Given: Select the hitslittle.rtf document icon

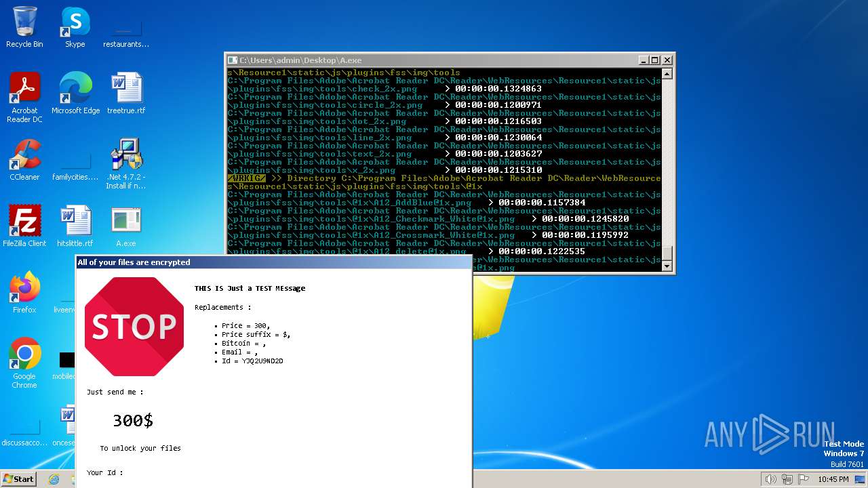Looking at the screenshot, I should click(75, 226).
